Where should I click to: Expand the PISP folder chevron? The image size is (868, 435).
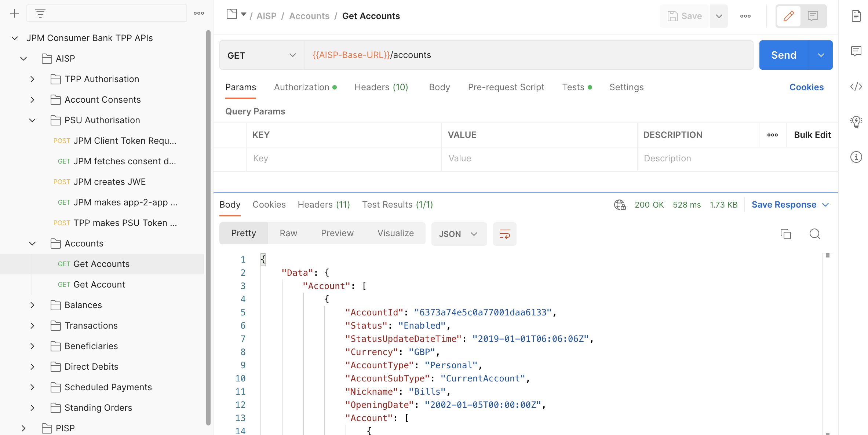pyautogui.click(x=23, y=428)
